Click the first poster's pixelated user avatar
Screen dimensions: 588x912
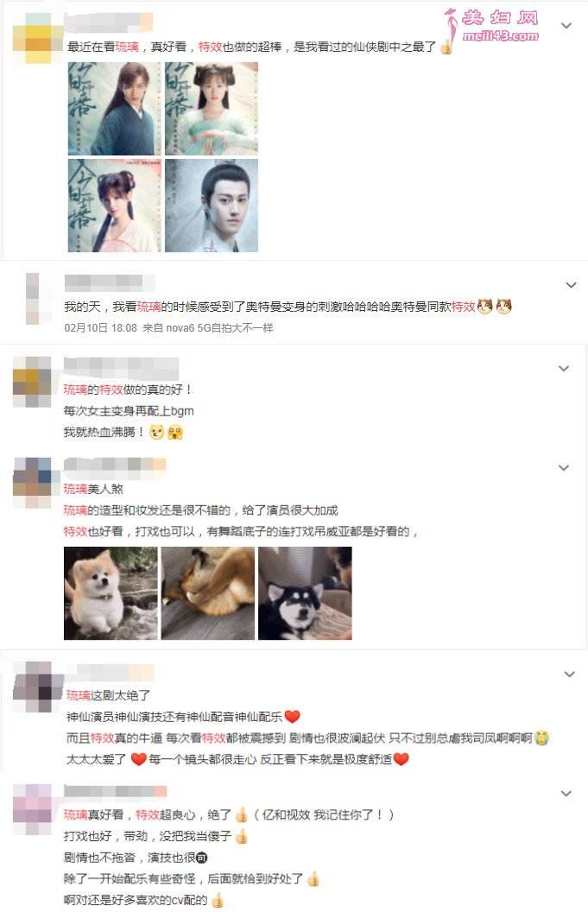tap(37, 38)
